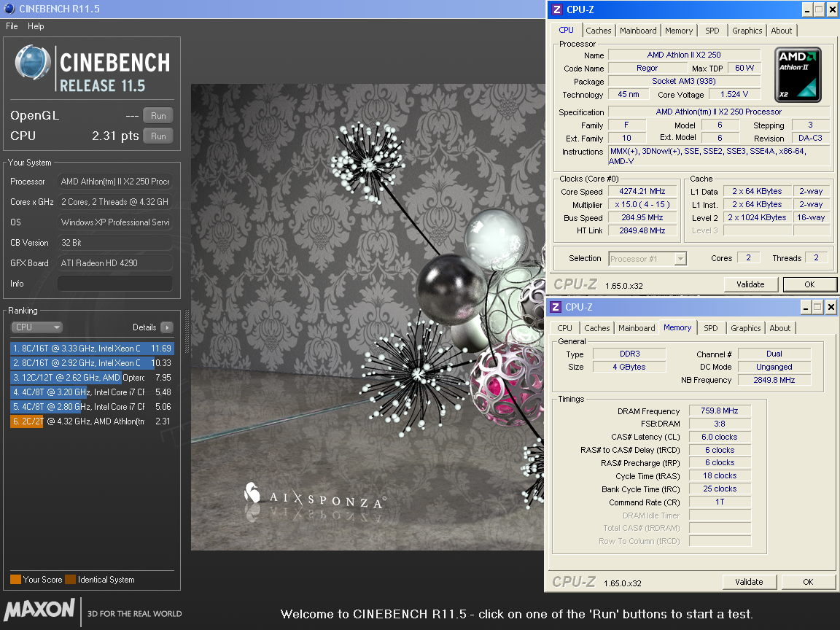Switch to CPU tab in lower CPU-Z
Viewport: 840px width, 630px height.
pos(564,328)
